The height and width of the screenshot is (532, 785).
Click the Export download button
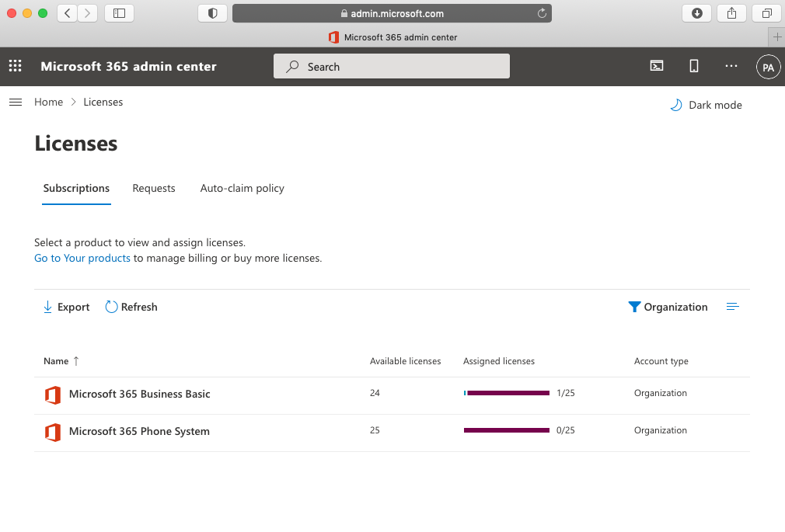66,307
